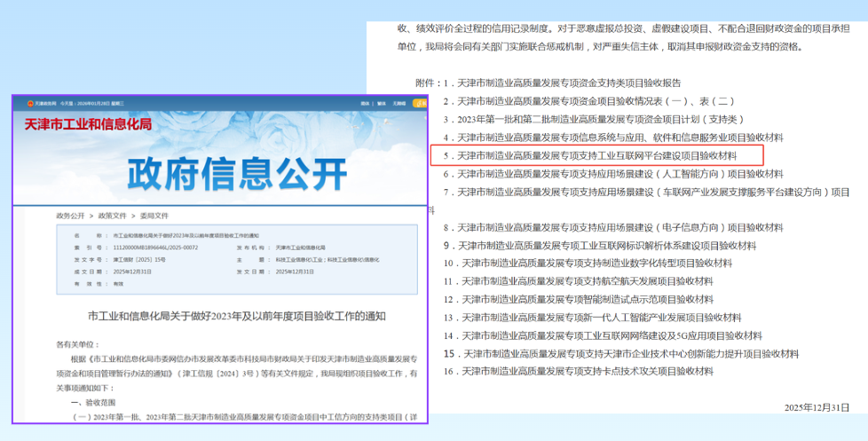This screenshot has height=441, width=868.
Task: Open attachment 9 工业互联网标识解析体系建设材料
Action: [607, 246]
